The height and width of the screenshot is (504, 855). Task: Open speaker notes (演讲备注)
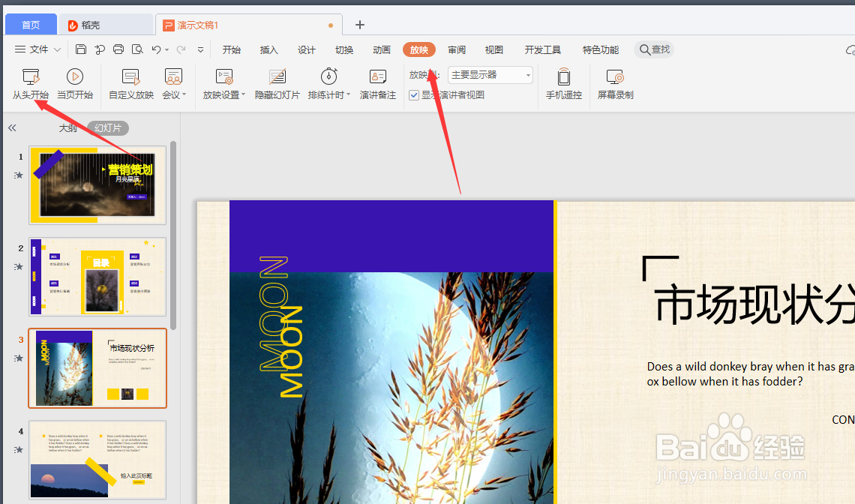tap(377, 84)
